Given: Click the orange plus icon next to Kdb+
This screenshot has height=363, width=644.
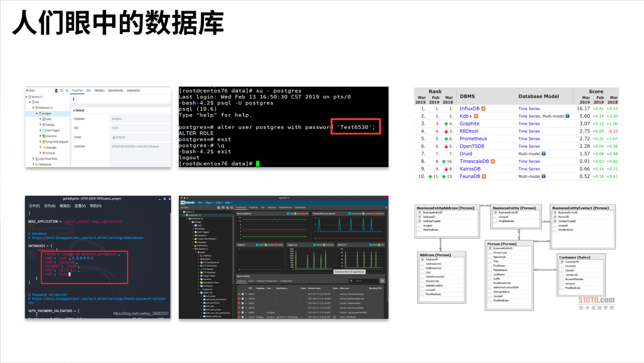Looking at the screenshot, I should [x=476, y=116].
